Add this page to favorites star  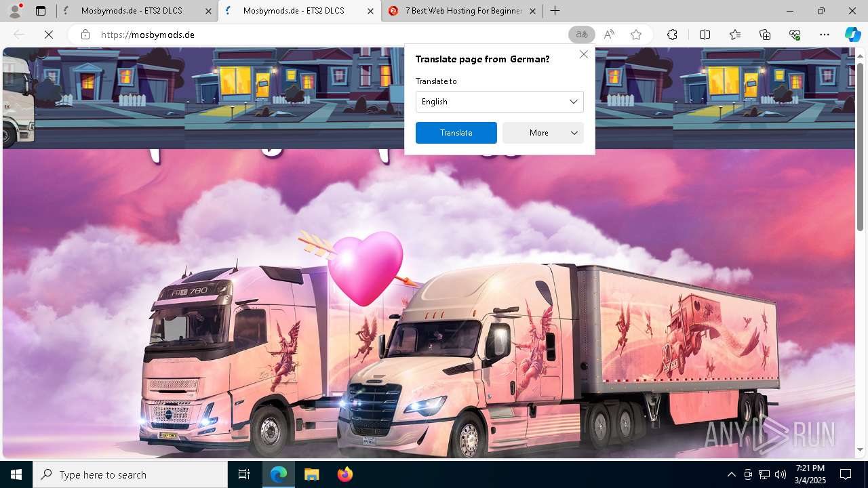636,35
